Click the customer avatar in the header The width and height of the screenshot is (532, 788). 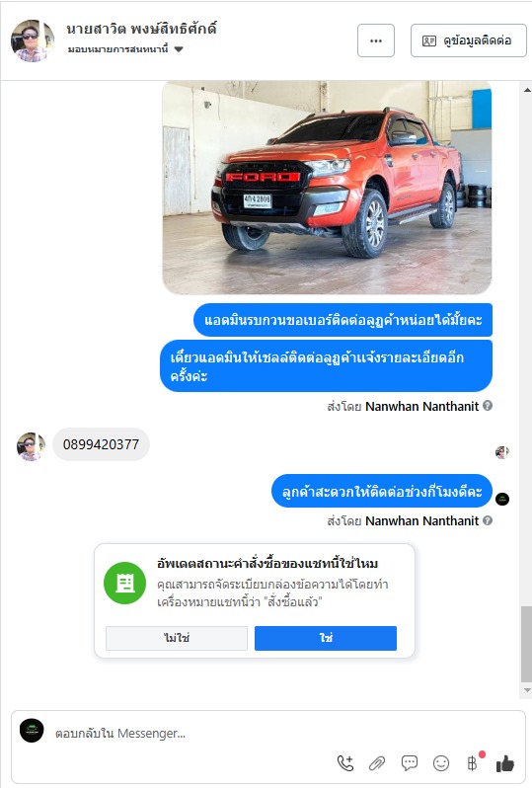pyautogui.click(x=33, y=40)
